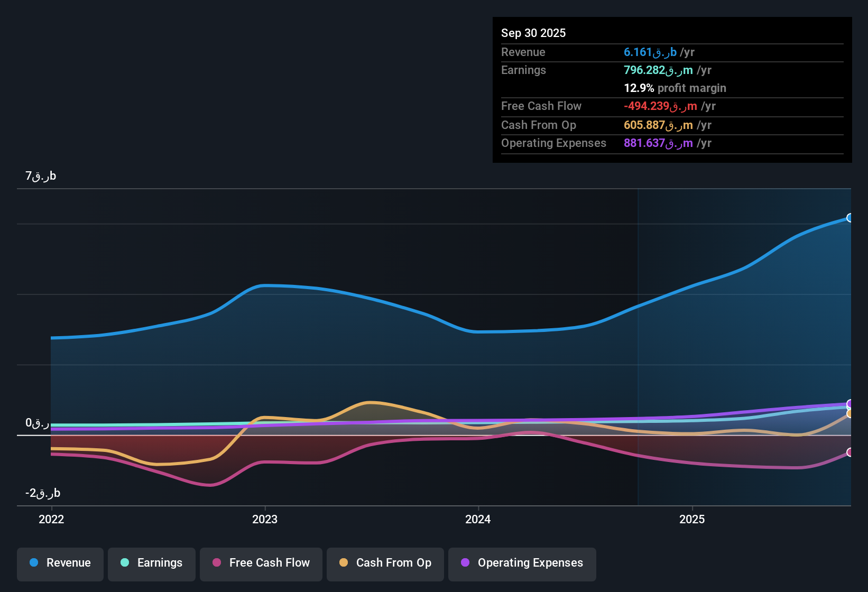Select the Revenue endpoint marker on the chart

[x=850, y=218]
